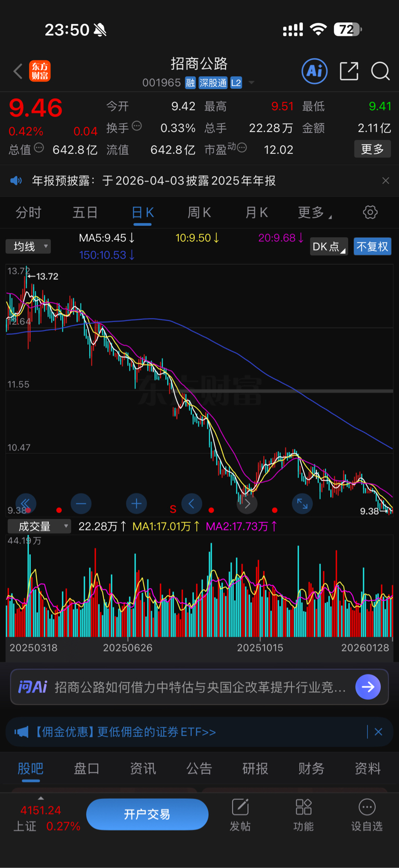Tap the 20251015 date label
The width and height of the screenshot is (399, 868).
[x=260, y=648]
